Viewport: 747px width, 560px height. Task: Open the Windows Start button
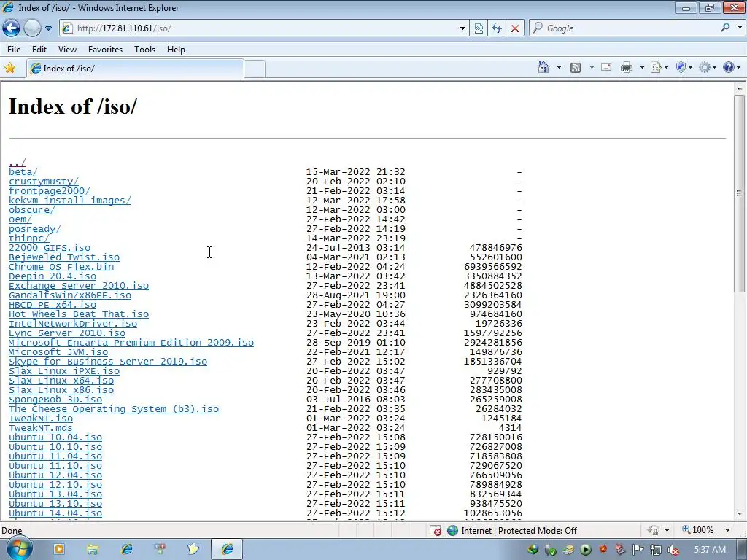coord(19,548)
